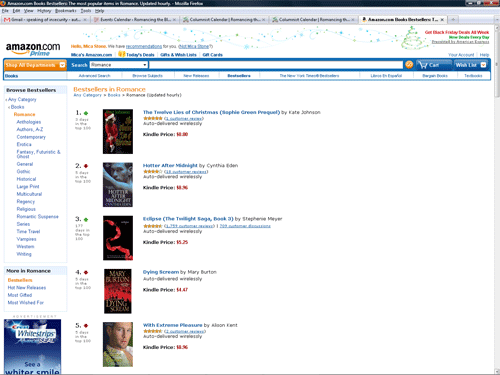Open the shopping Cart
500x375 pixels.
click(x=434, y=65)
